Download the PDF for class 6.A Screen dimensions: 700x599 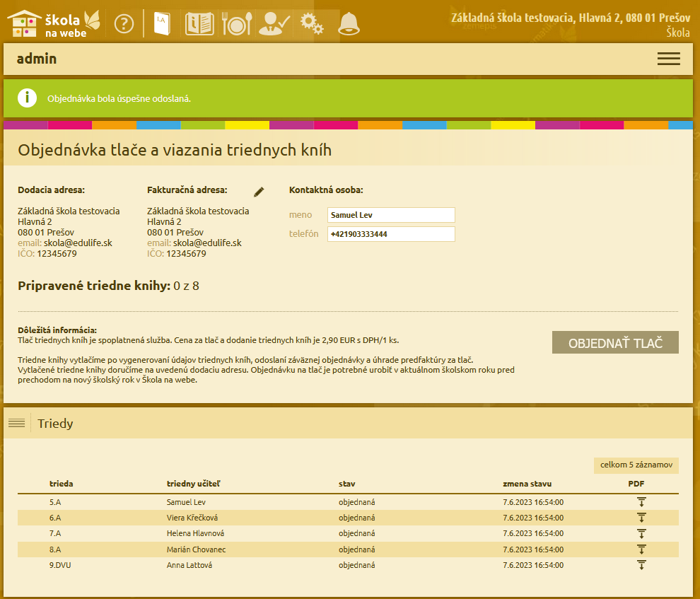(x=641, y=518)
